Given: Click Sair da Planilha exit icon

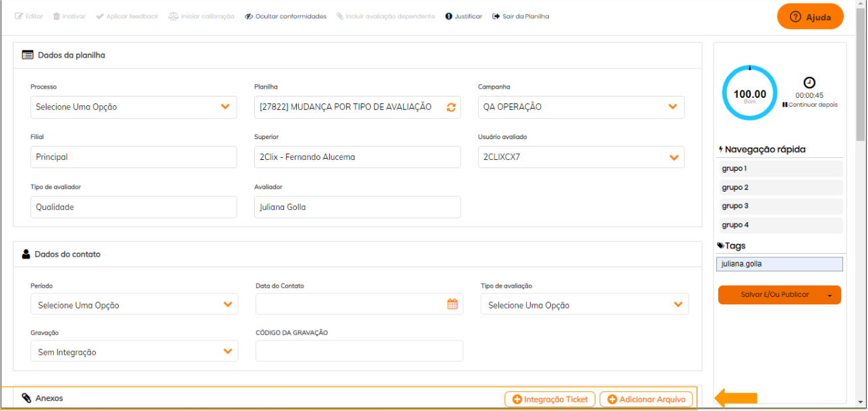Looking at the screenshot, I should tap(496, 16).
